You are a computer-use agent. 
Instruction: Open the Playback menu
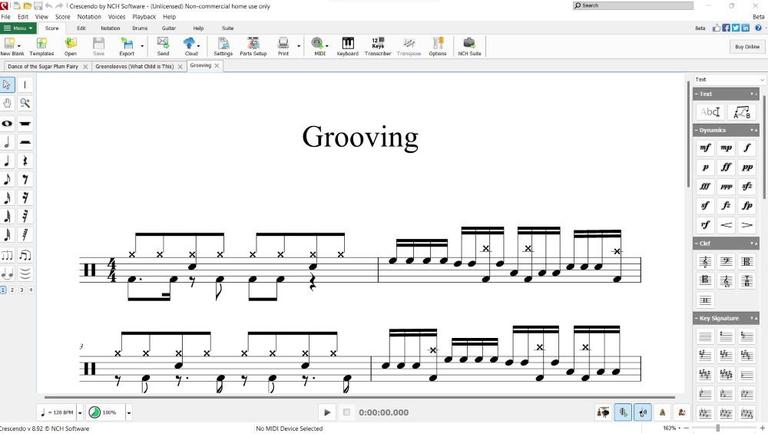(x=144, y=17)
